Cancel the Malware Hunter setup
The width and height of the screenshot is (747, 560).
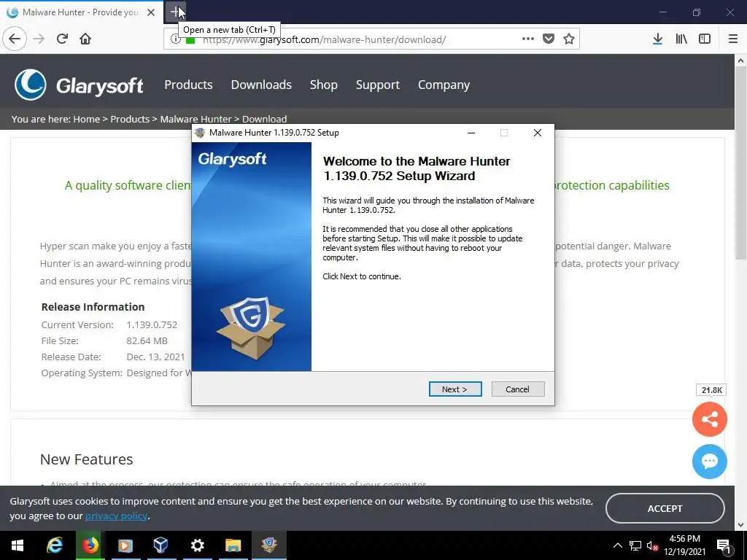pyautogui.click(x=517, y=389)
